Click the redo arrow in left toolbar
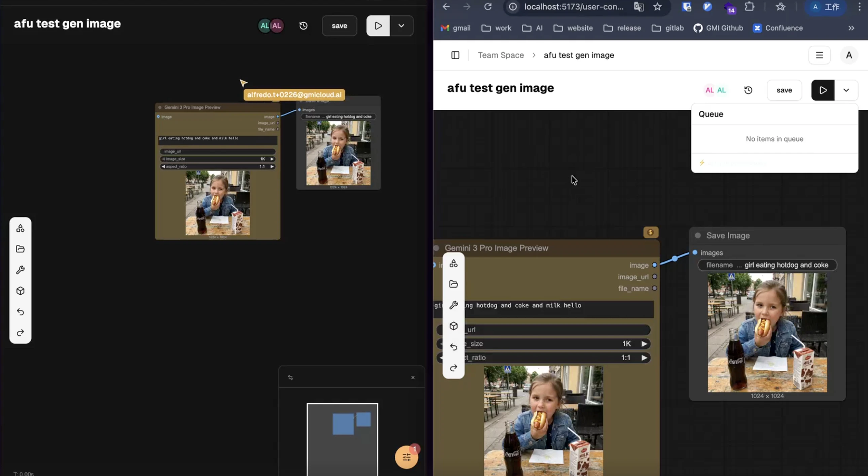This screenshot has height=476, width=868. tap(20, 333)
